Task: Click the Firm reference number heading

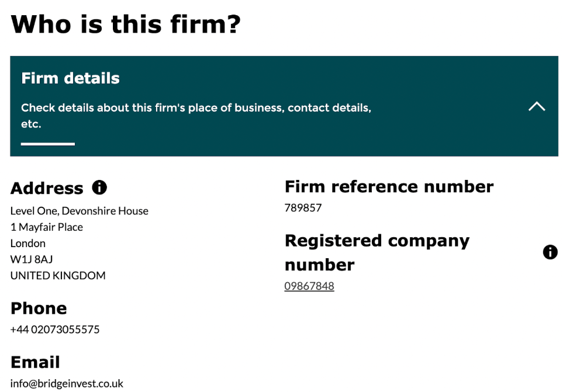Action: coord(389,187)
